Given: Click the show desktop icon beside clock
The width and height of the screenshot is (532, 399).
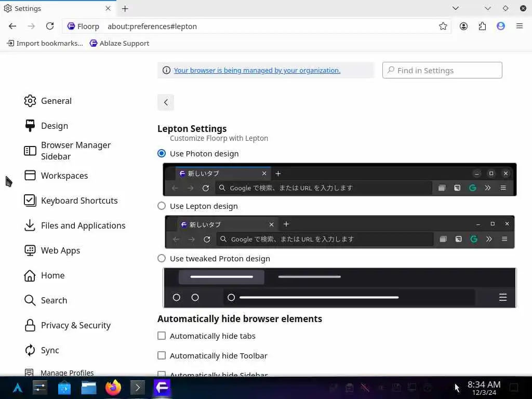Looking at the screenshot, I should click(514, 388).
